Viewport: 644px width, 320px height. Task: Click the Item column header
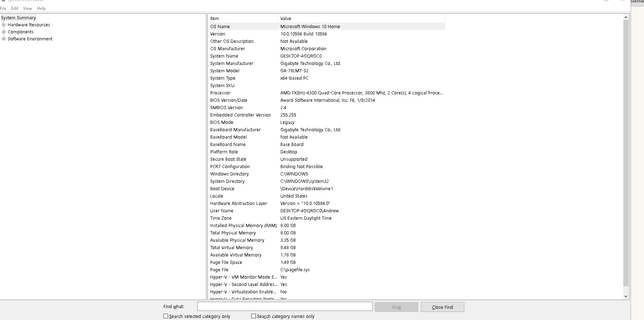point(244,19)
